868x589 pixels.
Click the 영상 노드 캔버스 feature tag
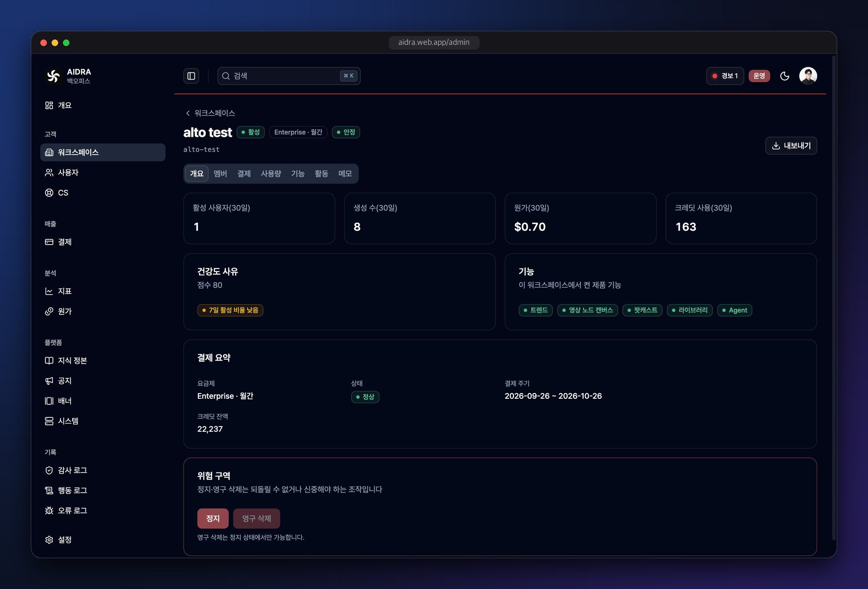pos(587,310)
